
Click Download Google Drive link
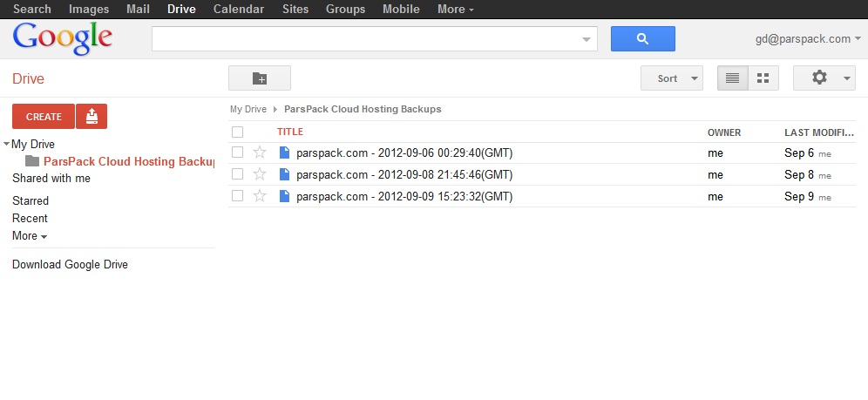(x=70, y=264)
